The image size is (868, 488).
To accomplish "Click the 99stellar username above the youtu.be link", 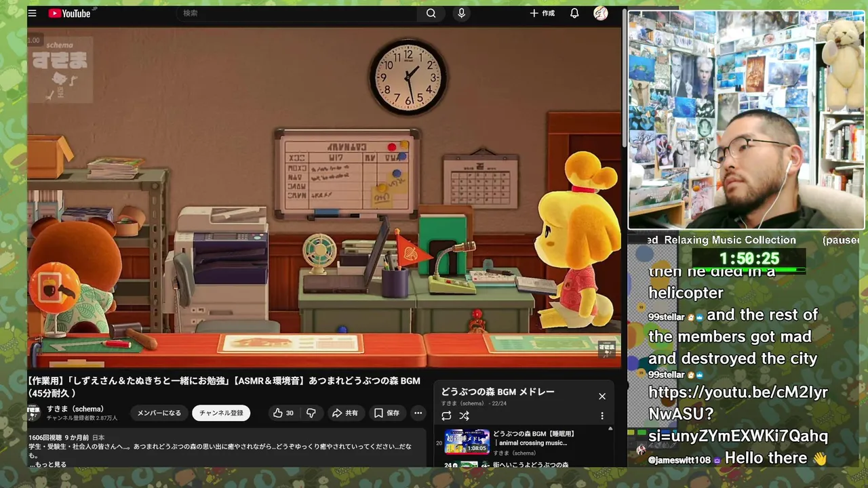I will click(x=667, y=375).
